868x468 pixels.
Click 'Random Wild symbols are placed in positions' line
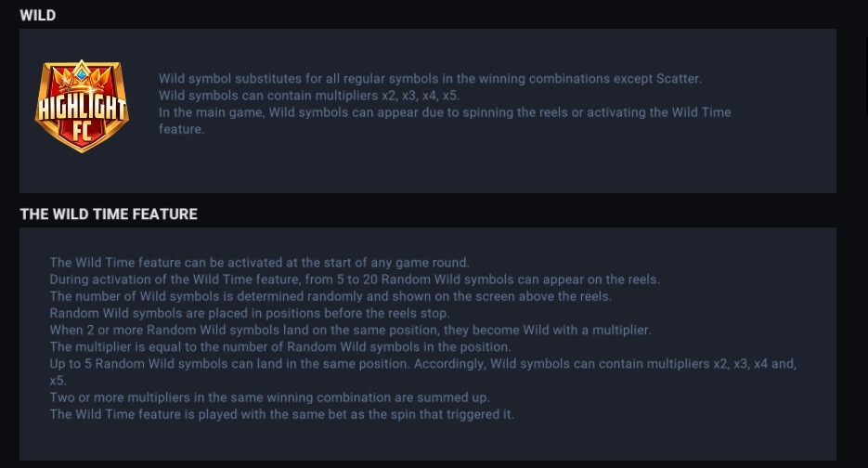tap(249, 313)
